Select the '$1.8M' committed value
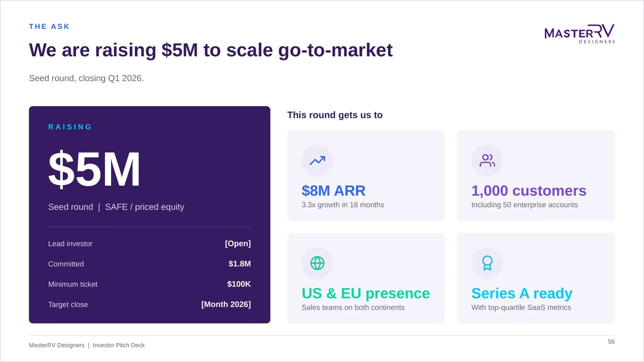644x362 pixels. coord(239,264)
